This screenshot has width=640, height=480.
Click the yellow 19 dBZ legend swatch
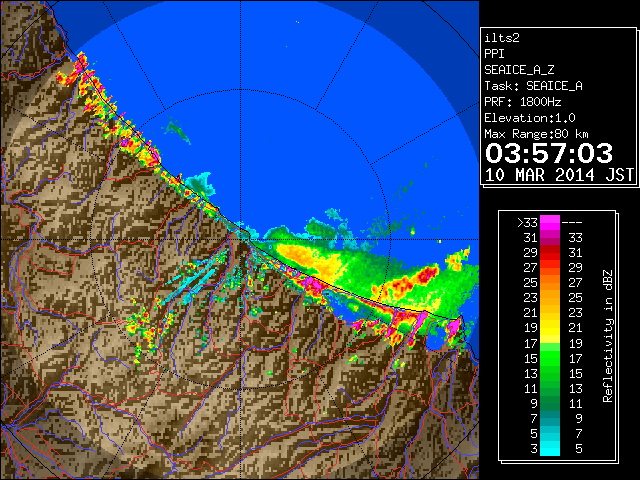pyautogui.click(x=549, y=328)
